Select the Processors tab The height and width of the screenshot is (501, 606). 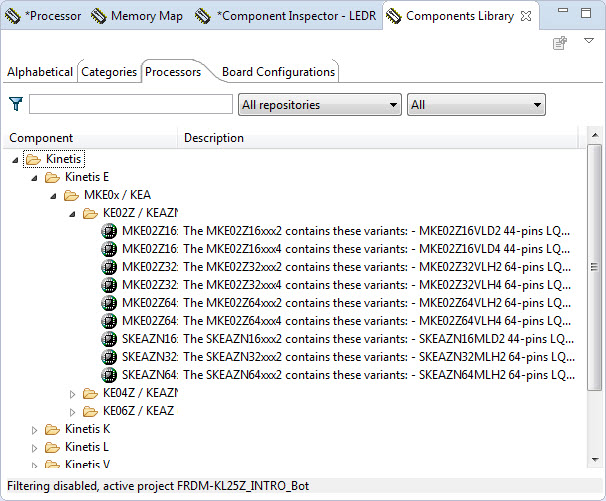pos(173,72)
